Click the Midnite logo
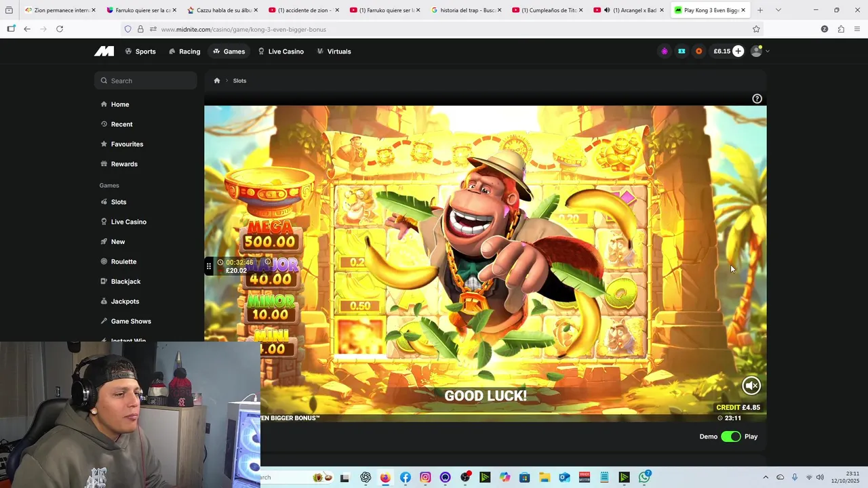This screenshot has width=868, height=488. 104,52
